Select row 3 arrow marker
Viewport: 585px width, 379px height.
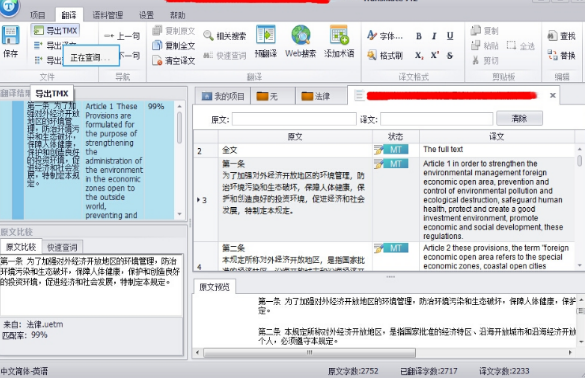point(198,200)
